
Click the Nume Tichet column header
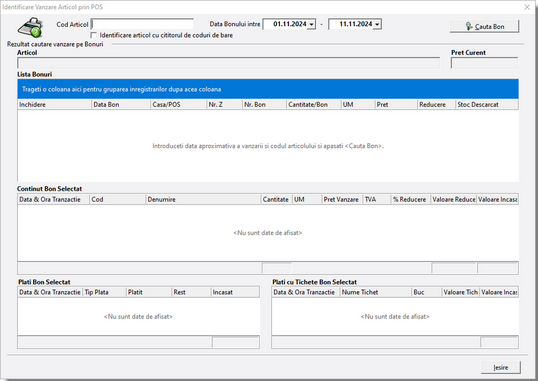(376, 292)
